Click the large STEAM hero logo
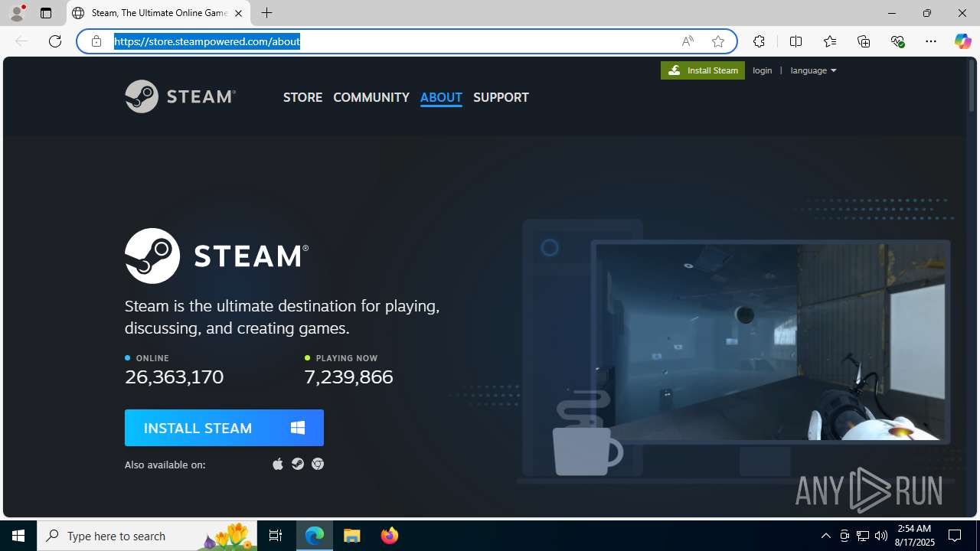 coord(217,256)
